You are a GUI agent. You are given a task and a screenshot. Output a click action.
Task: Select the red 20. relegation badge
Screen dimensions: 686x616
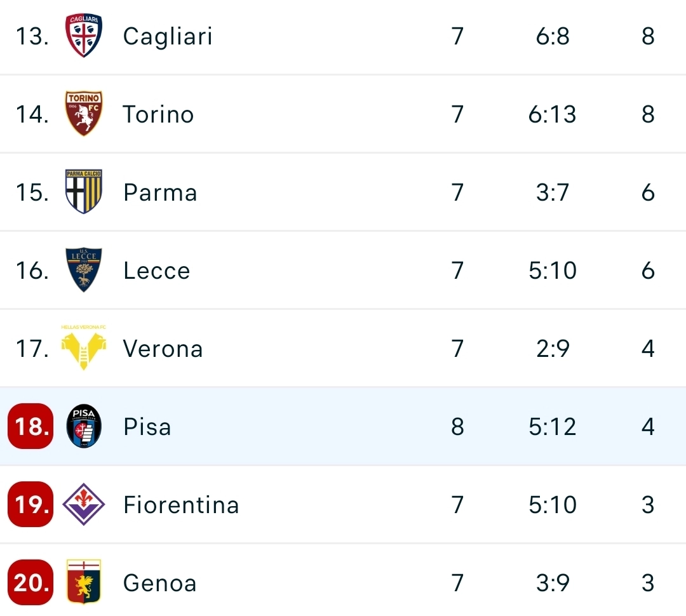(x=30, y=582)
